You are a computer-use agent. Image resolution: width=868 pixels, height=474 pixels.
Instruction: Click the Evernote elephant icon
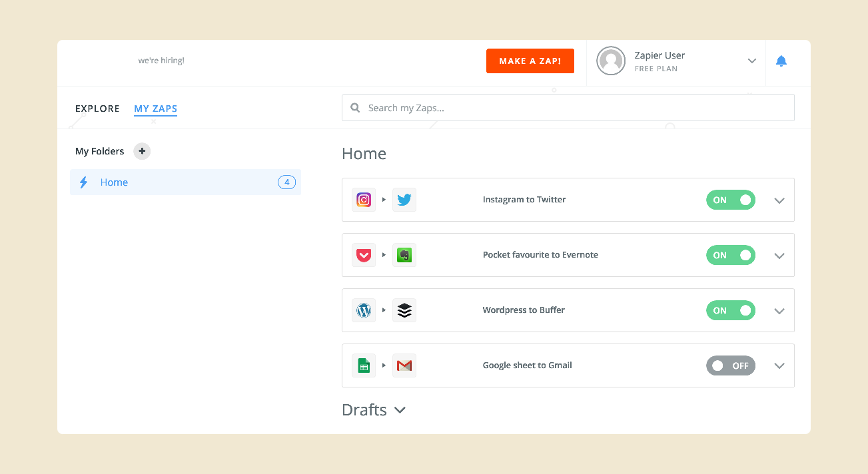404,255
